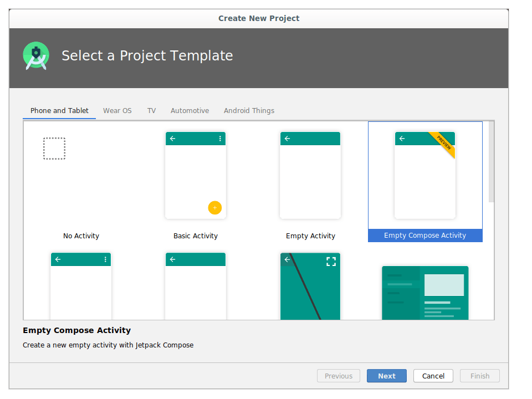532x399 pixels.
Task: Click the overflow menu dots in Basic Activity preview
Action: (220, 139)
